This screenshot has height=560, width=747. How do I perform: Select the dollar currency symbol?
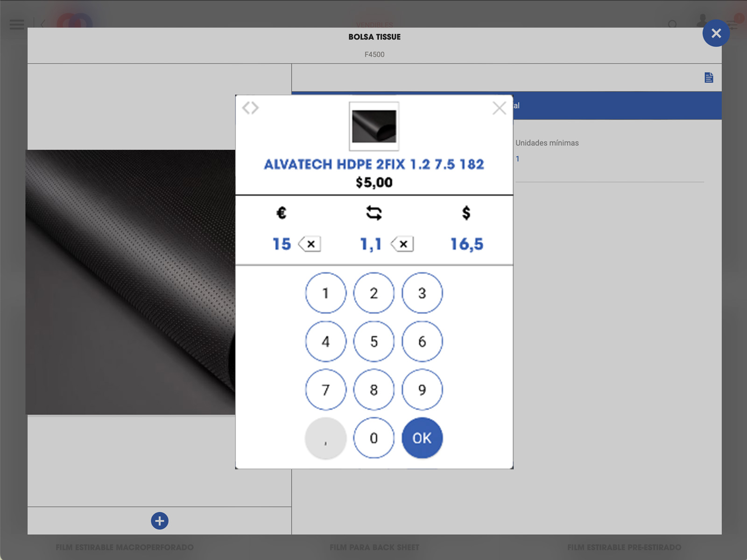point(466,213)
